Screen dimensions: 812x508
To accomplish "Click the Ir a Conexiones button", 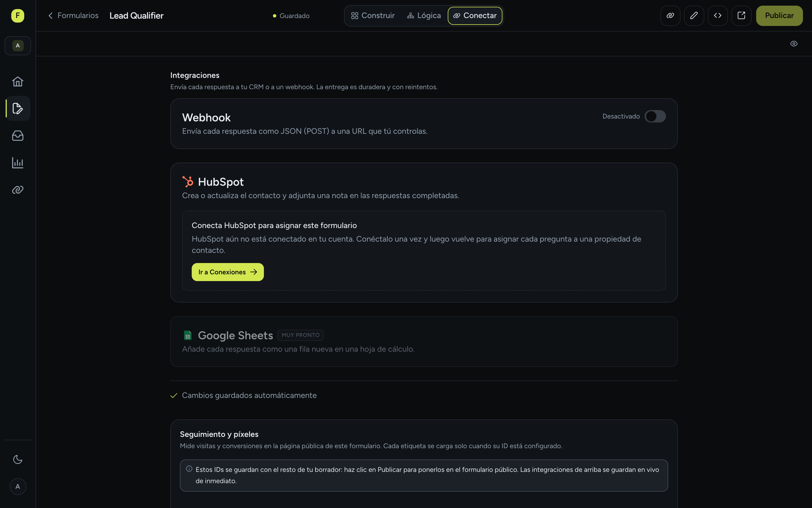I will [228, 272].
